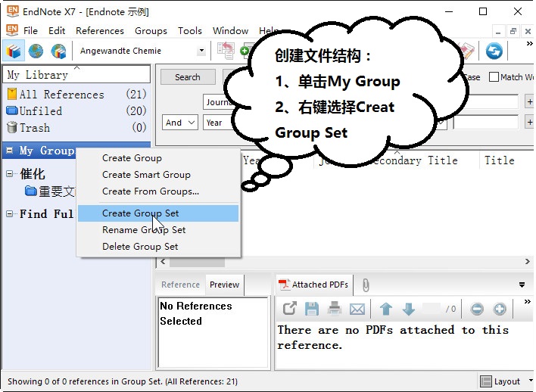
Task: Open the References menu
Action: pos(100,31)
